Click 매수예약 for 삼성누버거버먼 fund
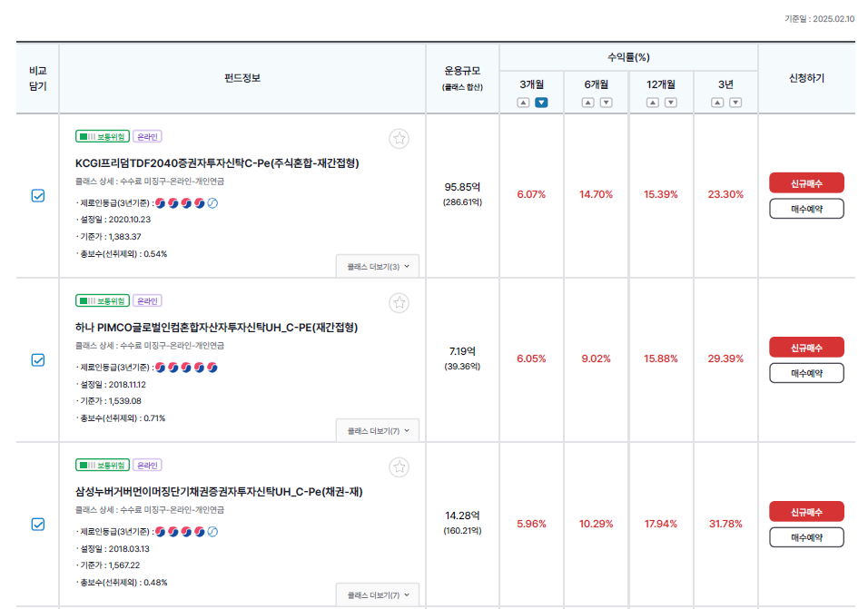Screen dimensions: 868x609 pos(806,537)
